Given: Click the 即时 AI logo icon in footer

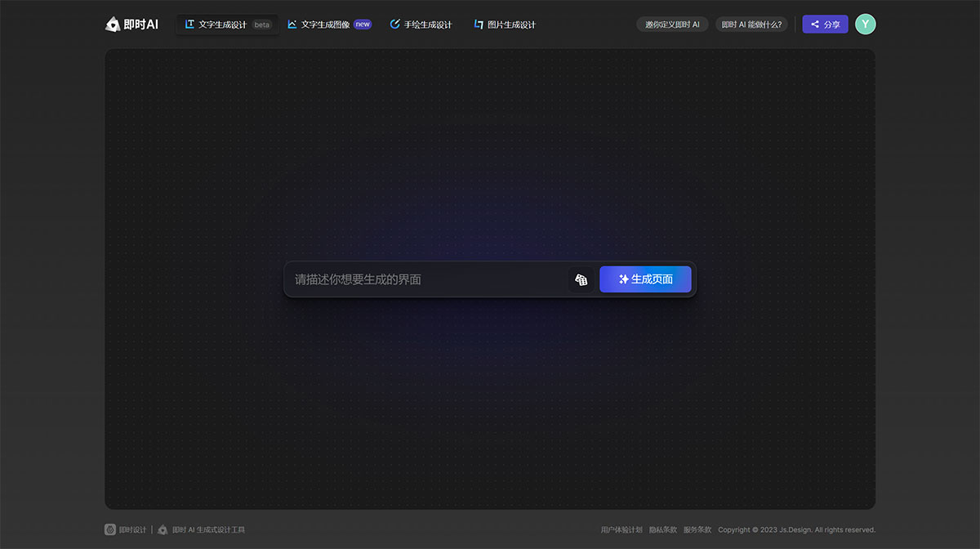Looking at the screenshot, I should click(163, 529).
